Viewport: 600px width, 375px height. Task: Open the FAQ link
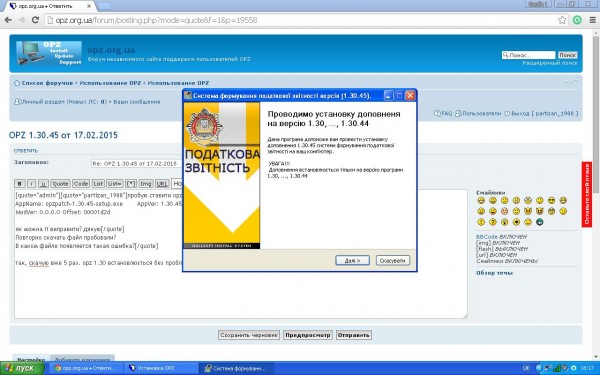click(x=443, y=113)
